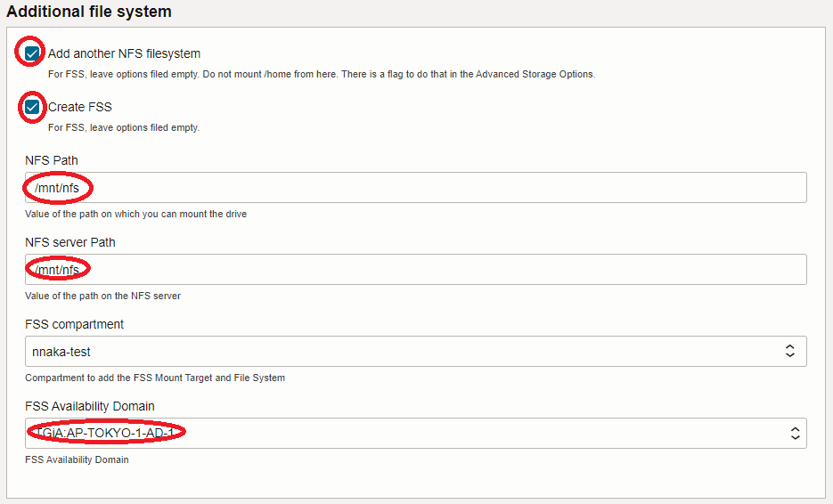Viewport: 833px width, 504px height.
Task: Click into the NFS Path text field
Action: tap(415, 188)
